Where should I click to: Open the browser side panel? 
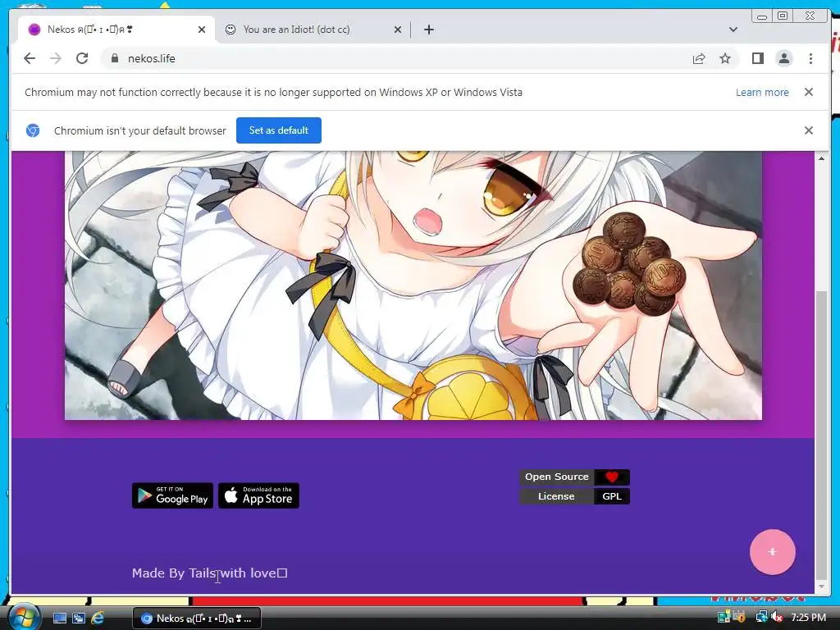[757, 58]
